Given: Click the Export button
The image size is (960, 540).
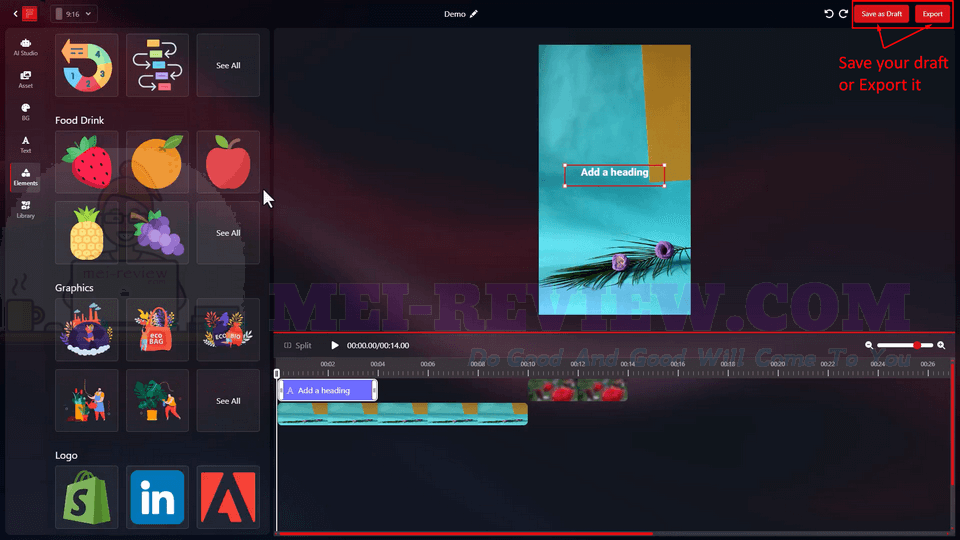Looking at the screenshot, I should [932, 13].
